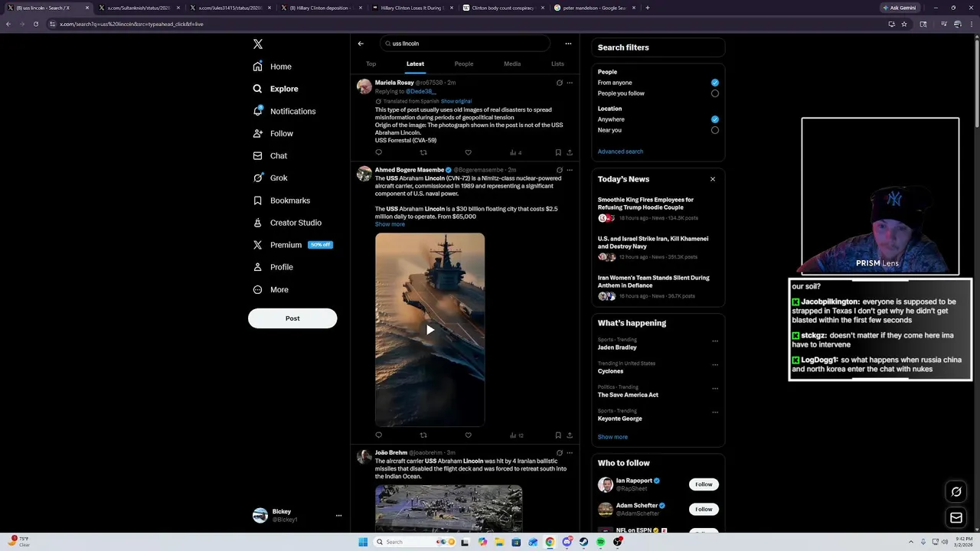Open Follow in the sidebar
The height and width of the screenshot is (551, 980).
(273, 133)
